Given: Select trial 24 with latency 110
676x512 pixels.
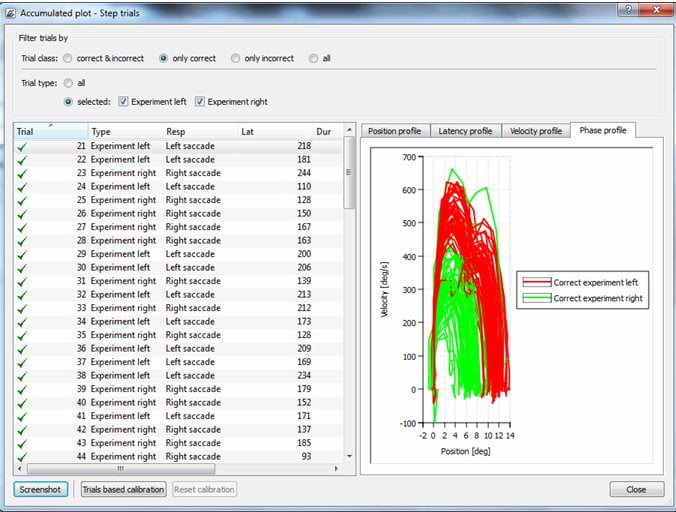Looking at the screenshot, I should click(179, 187).
